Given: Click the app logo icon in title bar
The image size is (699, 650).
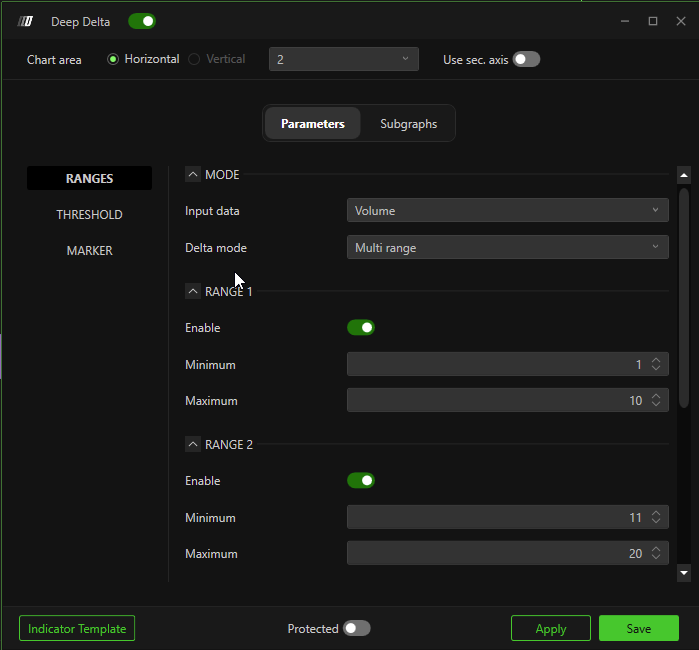Looking at the screenshot, I should [x=26, y=21].
